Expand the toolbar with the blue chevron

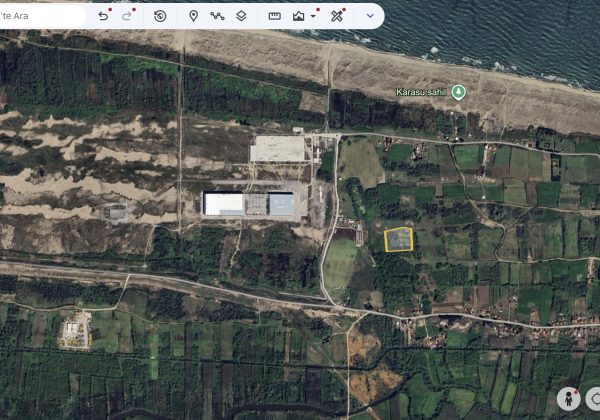[x=370, y=16]
